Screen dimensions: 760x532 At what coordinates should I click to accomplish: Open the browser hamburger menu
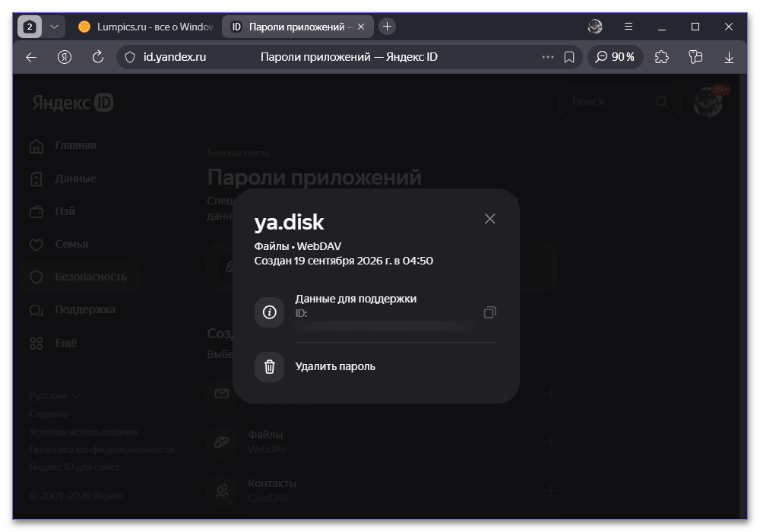629,27
